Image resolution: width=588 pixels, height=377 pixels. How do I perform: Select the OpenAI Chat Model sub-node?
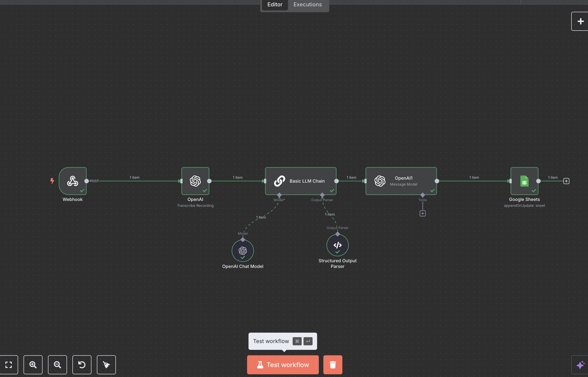point(243,251)
